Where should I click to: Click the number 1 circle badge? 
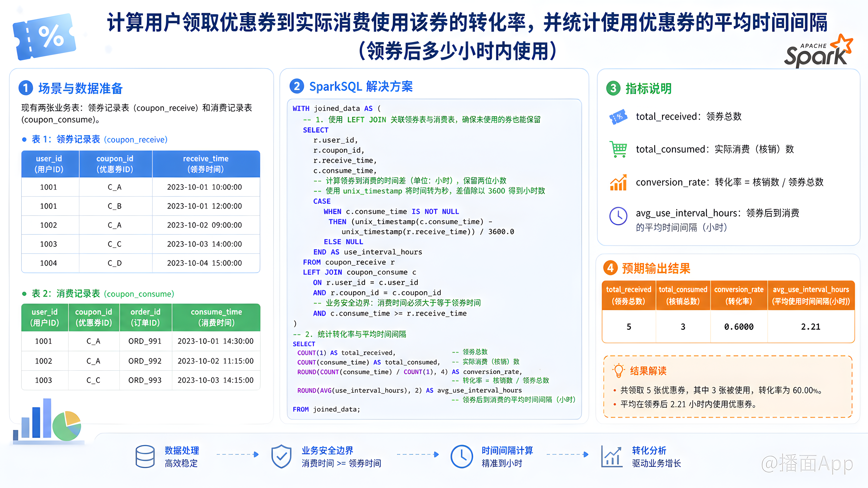click(x=26, y=88)
